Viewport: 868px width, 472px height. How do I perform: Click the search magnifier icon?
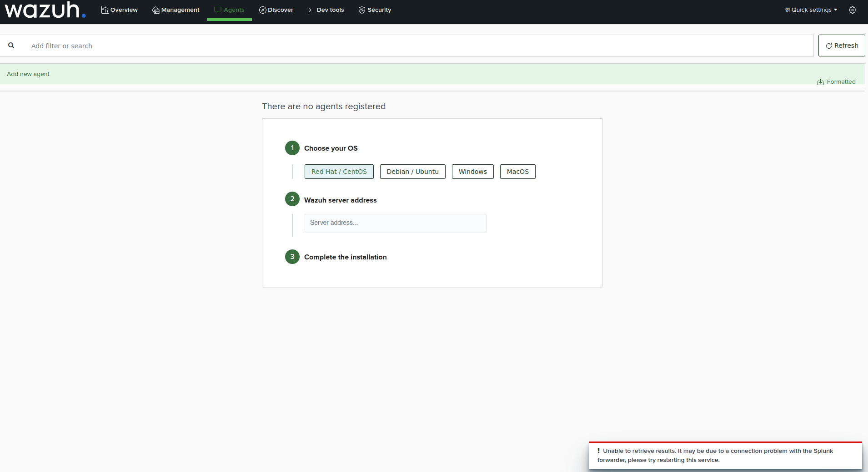[x=11, y=46]
